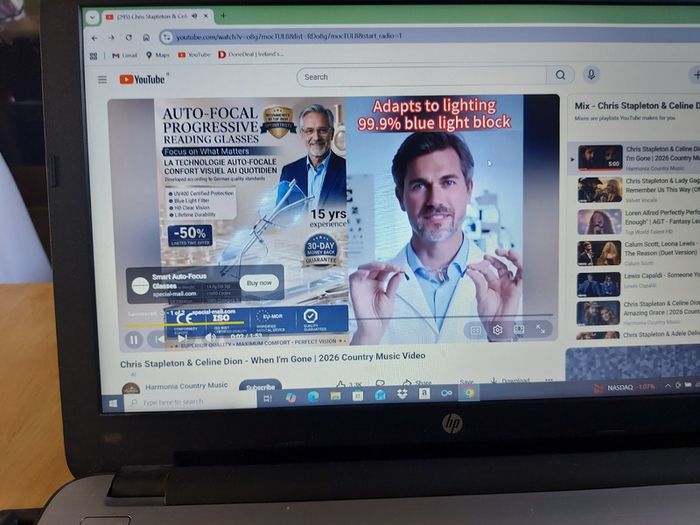The width and height of the screenshot is (700, 525).
Task: Play Calum Scott, Leona Lewis duet video
Action: click(x=599, y=253)
